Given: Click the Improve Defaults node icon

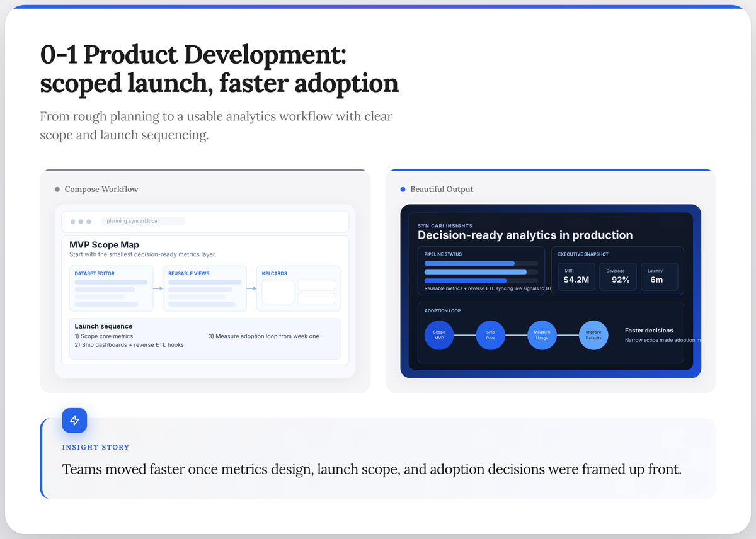Looking at the screenshot, I should point(593,335).
